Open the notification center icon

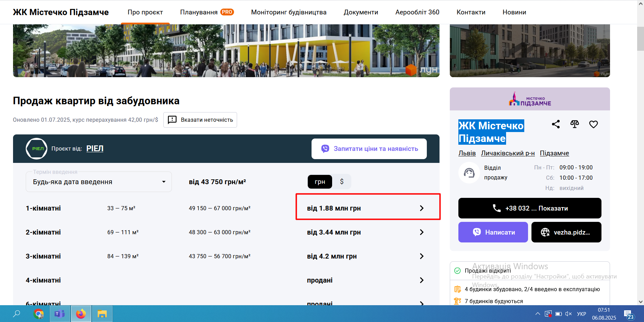click(x=629, y=314)
